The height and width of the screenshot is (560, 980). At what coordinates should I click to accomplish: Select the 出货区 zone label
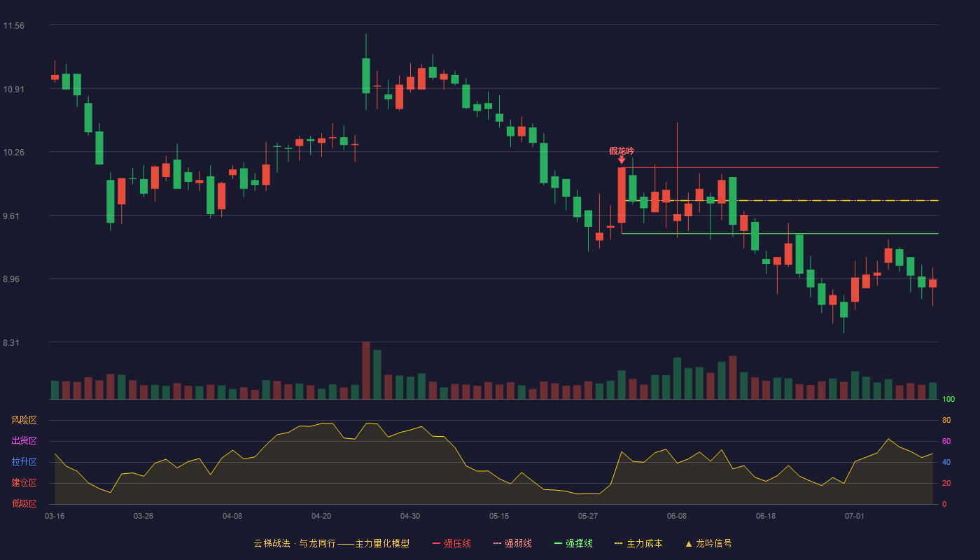24,441
